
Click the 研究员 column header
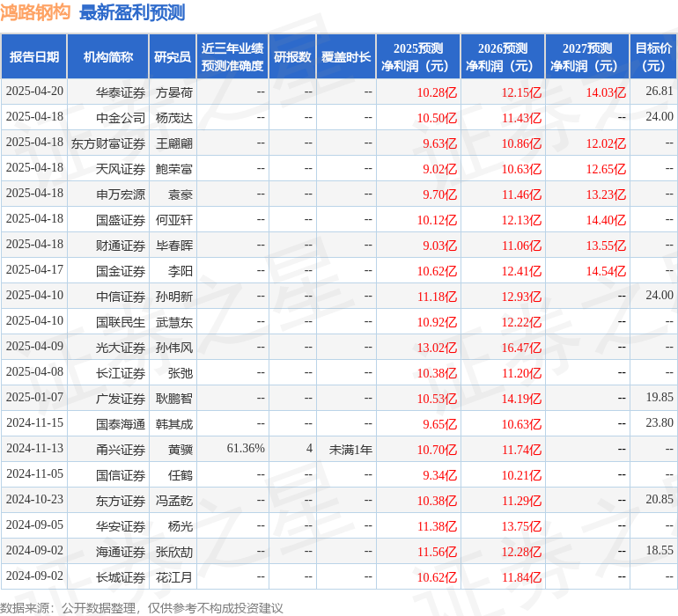coord(173,57)
